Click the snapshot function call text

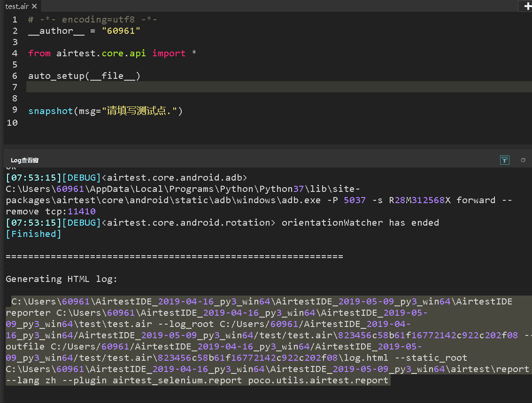point(105,111)
